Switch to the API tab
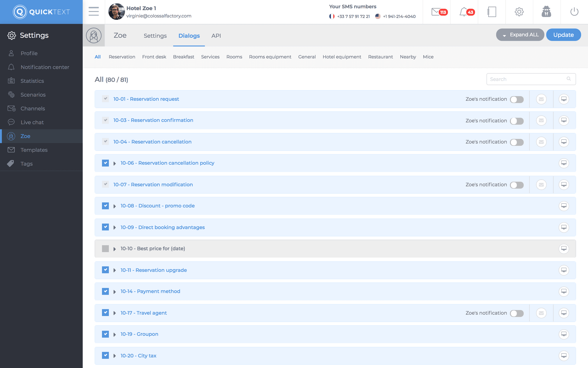 [x=216, y=36]
